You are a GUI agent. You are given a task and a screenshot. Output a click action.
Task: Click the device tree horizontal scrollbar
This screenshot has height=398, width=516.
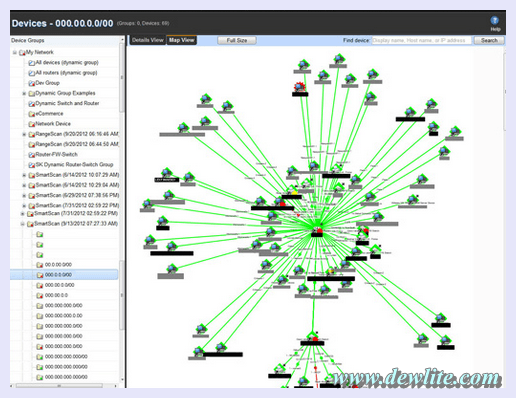[59, 386]
